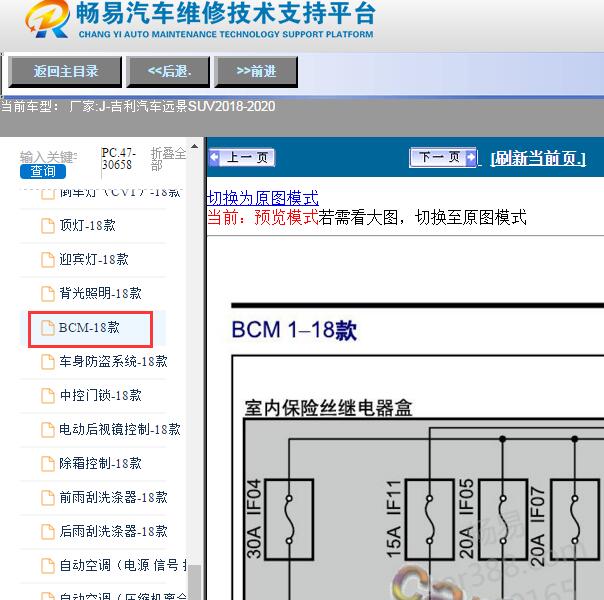Click the 15A IF11 fuse in diagram
The image size is (604, 600).
tap(430, 519)
